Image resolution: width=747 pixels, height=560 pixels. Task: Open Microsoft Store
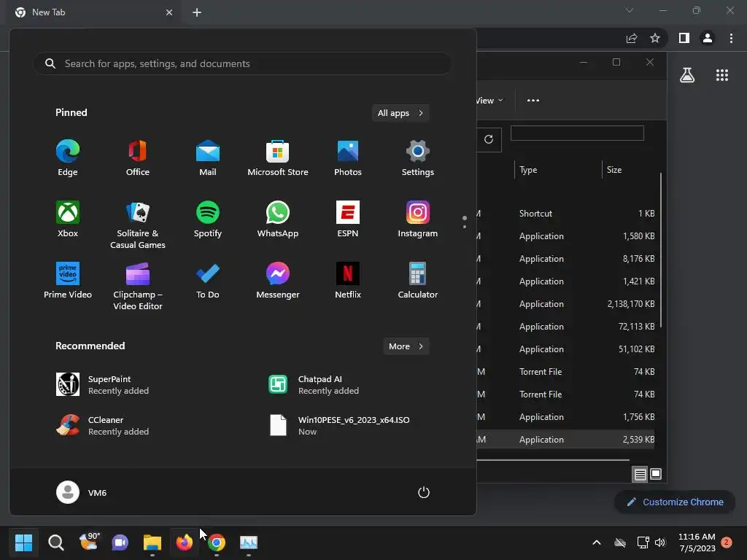click(278, 158)
